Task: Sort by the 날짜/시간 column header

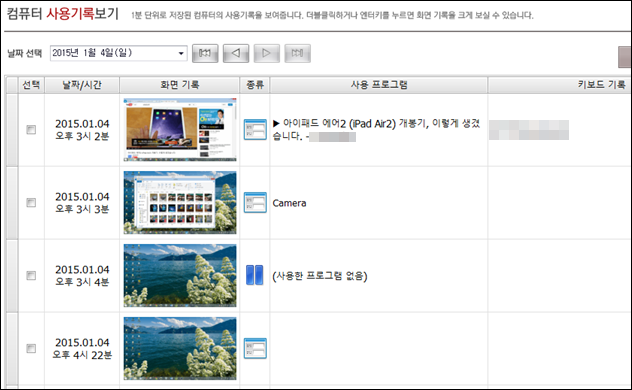Action: click(82, 85)
